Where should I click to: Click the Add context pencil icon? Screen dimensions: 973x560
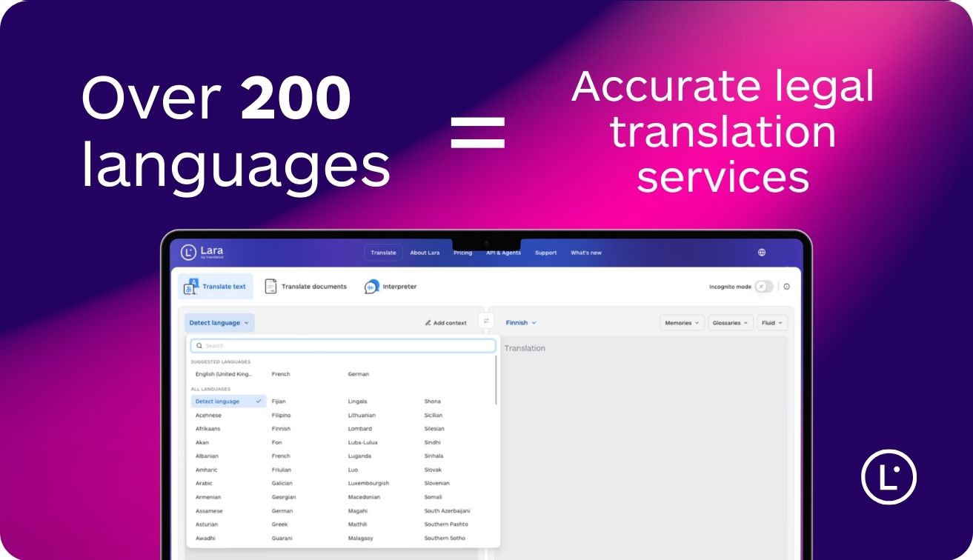tap(428, 323)
